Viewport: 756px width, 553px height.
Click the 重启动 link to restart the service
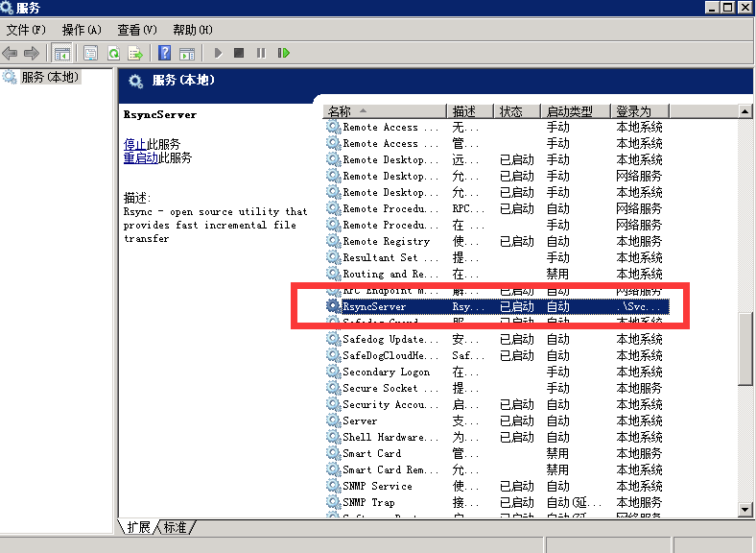point(141,157)
